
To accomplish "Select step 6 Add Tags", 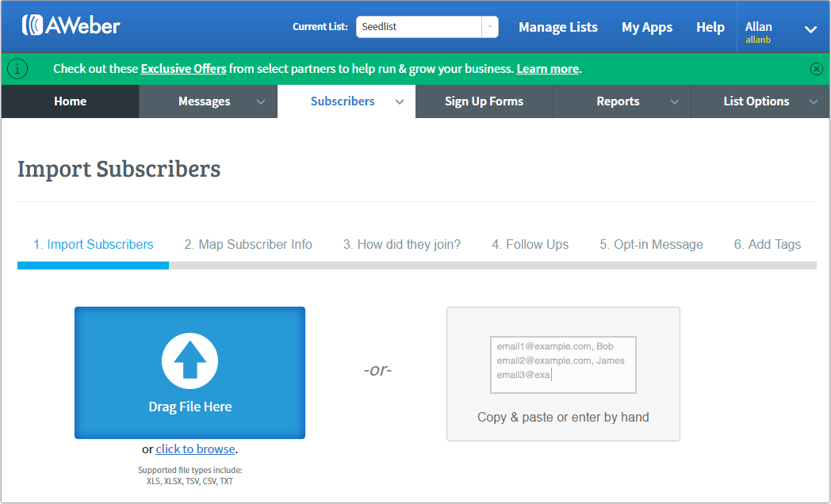I will [x=767, y=244].
